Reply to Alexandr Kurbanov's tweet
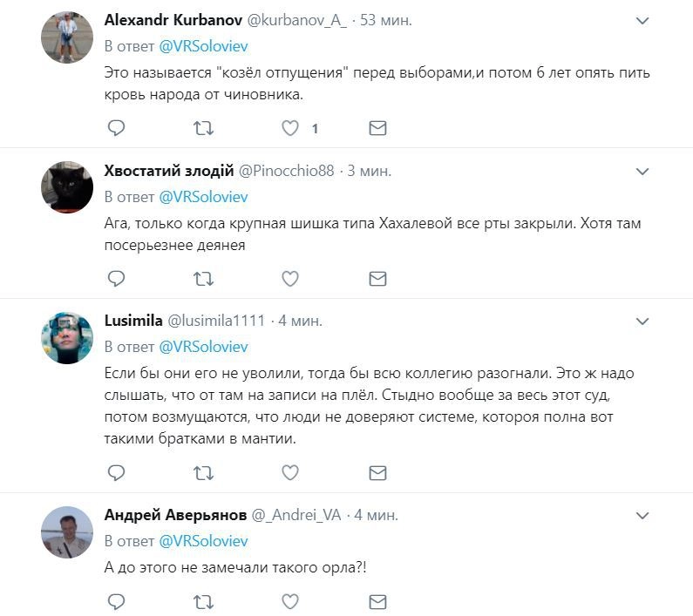Image resolution: width=693 pixels, height=616 pixels. [x=116, y=128]
